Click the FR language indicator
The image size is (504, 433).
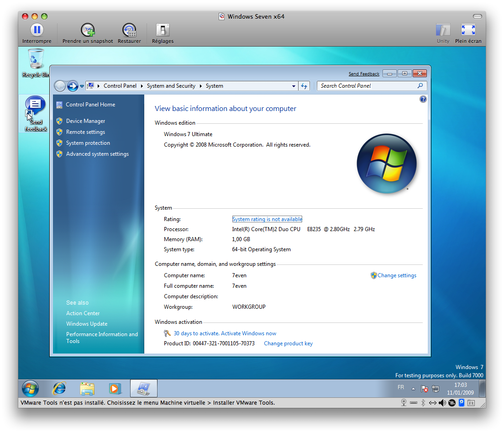[x=401, y=387]
